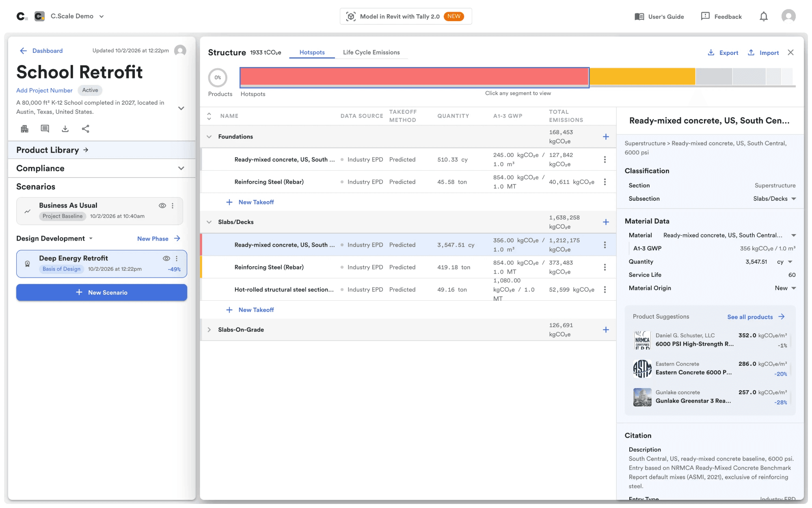Open Model in Revit with Tally 2.0
The image size is (812, 508).
coord(406,17)
